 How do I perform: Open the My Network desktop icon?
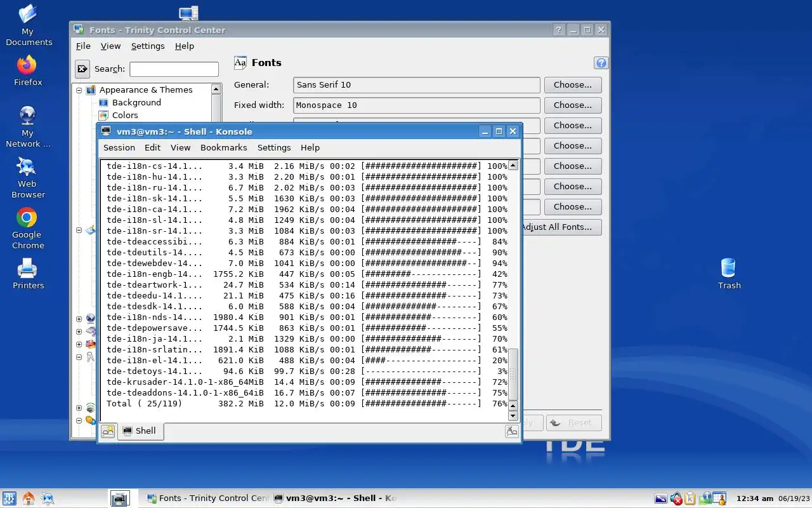pos(28,127)
